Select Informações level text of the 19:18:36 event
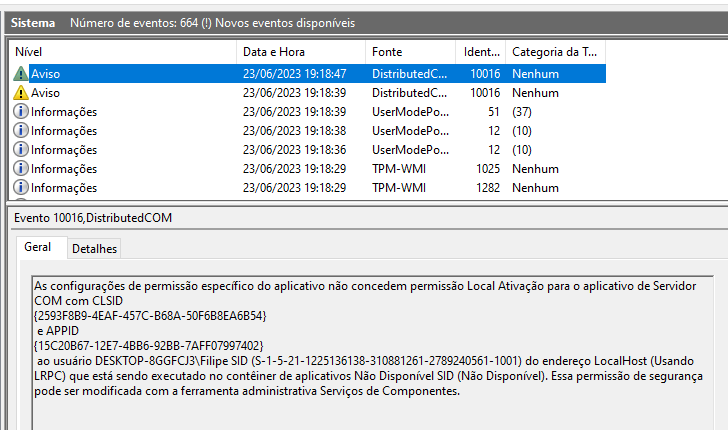 (64, 150)
